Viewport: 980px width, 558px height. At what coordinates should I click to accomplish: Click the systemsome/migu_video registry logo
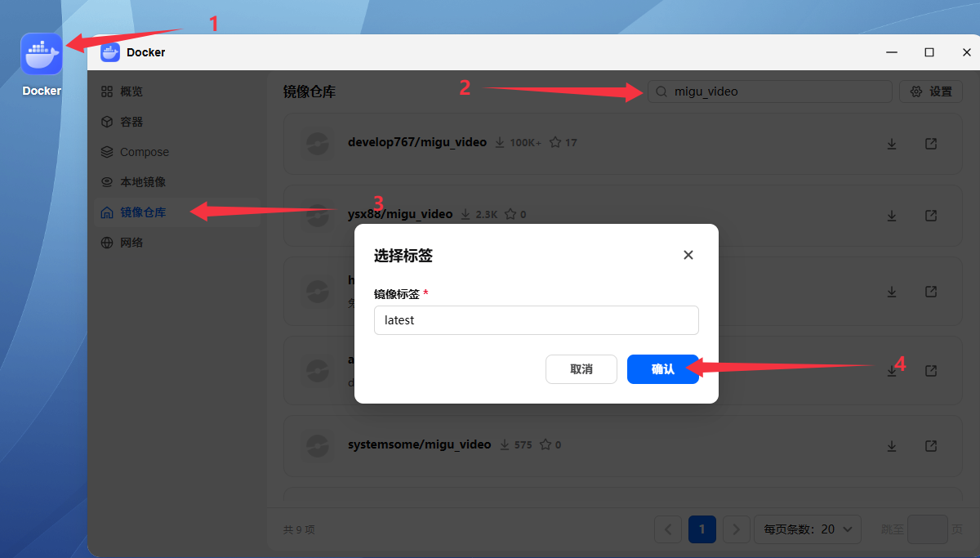[317, 446]
